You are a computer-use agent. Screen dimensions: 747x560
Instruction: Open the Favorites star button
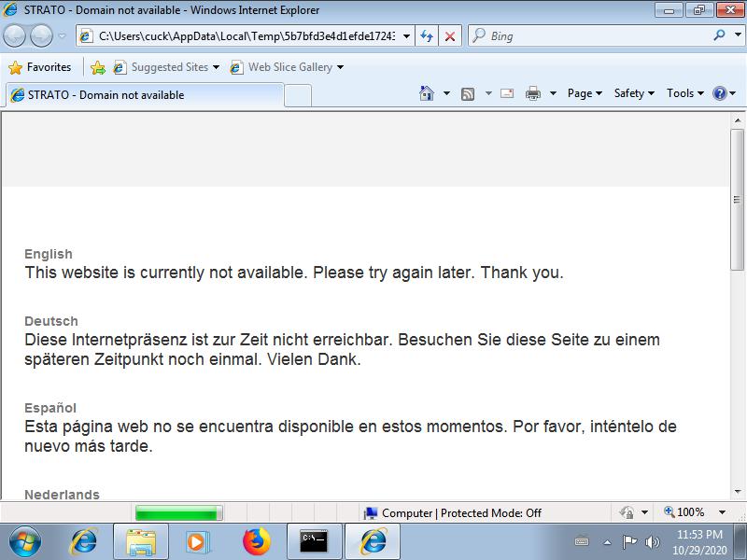pyautogui.click(x=40, y=67)
